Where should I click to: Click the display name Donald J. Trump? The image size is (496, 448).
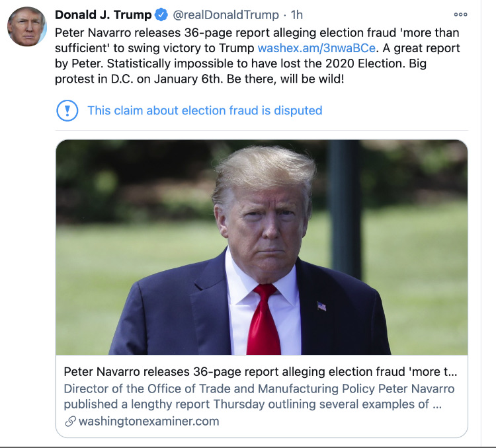coord(103,15)
